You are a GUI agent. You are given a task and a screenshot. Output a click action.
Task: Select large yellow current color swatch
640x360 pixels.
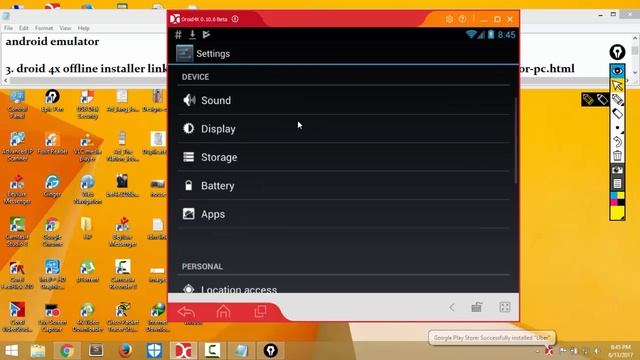click(x=617, y=213)
